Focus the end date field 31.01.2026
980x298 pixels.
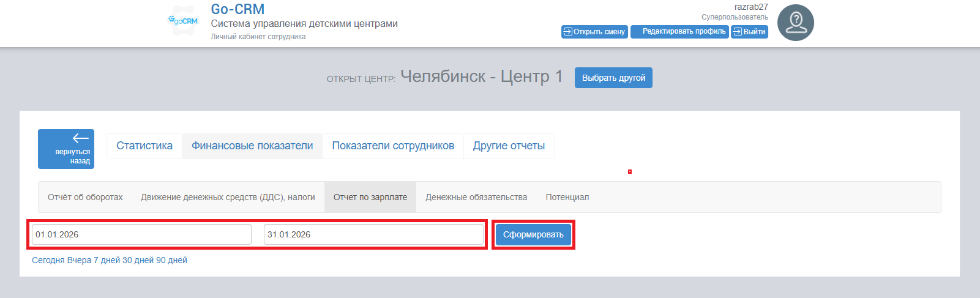tap(373, 234)
